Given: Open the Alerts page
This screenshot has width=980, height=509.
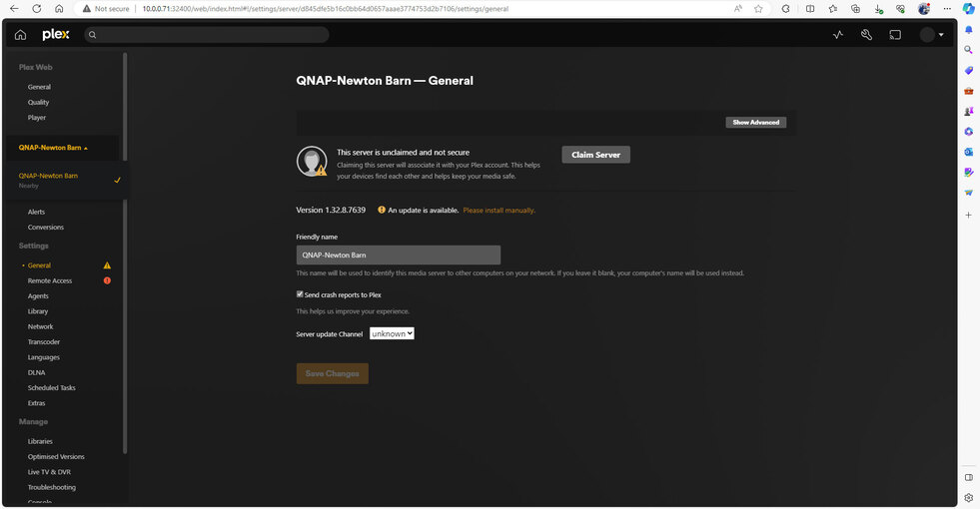Looking at the screenshot, I should pyautogui.click(x=36, y=212).
